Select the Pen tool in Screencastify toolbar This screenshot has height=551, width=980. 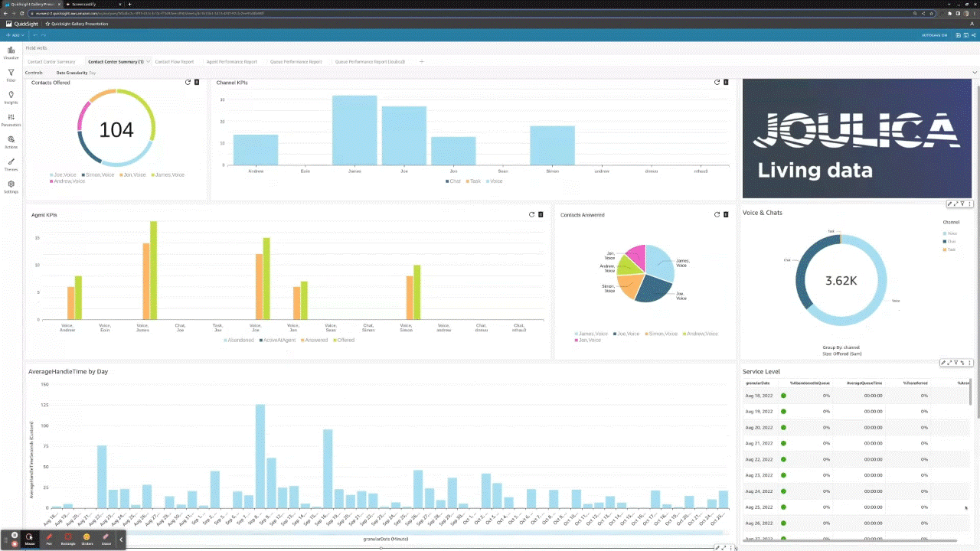(49, 539)
